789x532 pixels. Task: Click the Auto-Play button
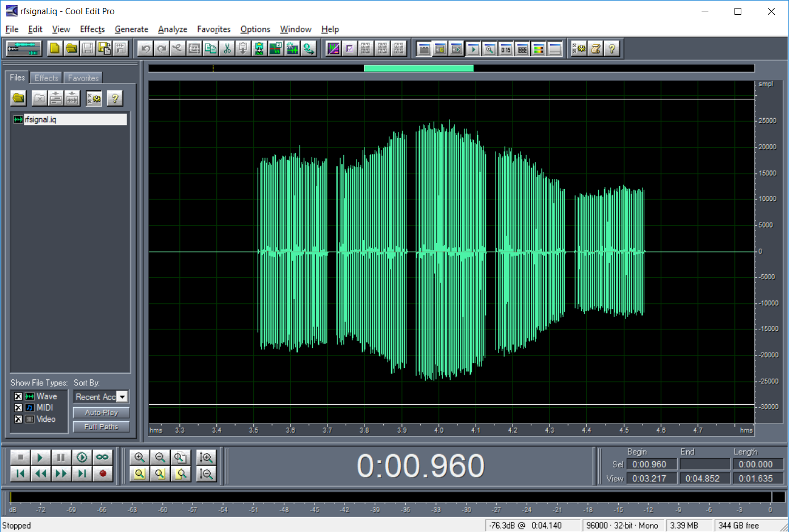click(x=101, y=413)
